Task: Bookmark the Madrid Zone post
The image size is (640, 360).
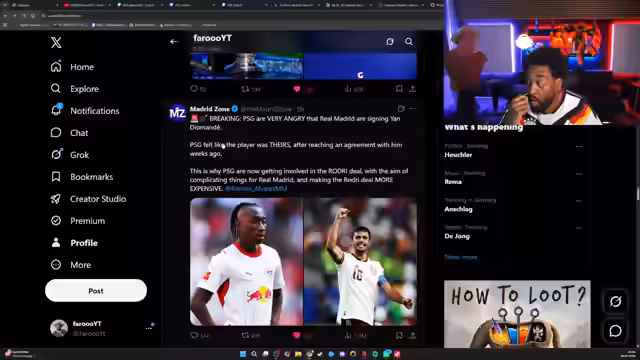Action: pos(399,335)
